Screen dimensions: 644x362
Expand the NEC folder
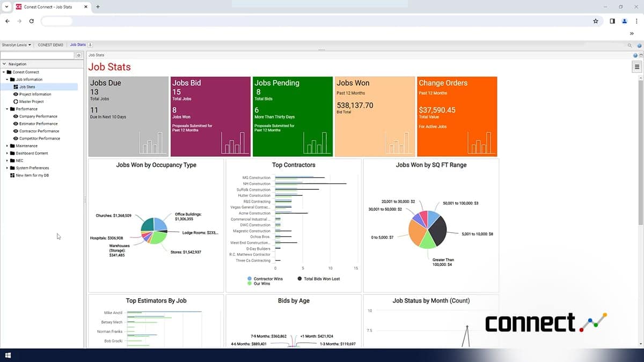coord(8,160)
